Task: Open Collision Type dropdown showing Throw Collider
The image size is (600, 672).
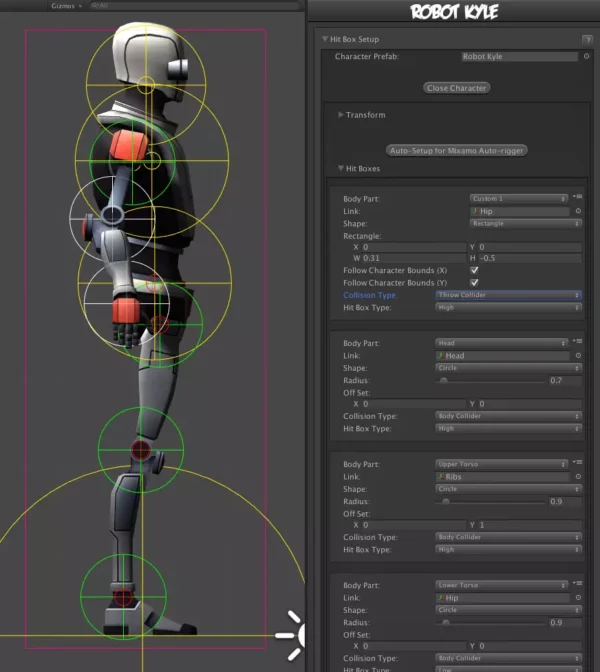Action: pos(508,295)
